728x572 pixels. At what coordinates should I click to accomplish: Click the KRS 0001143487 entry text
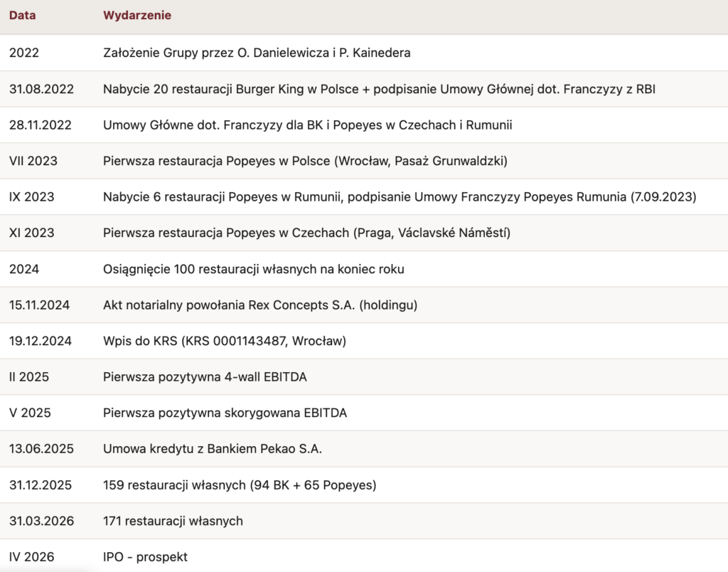click(x=225, y=341)
